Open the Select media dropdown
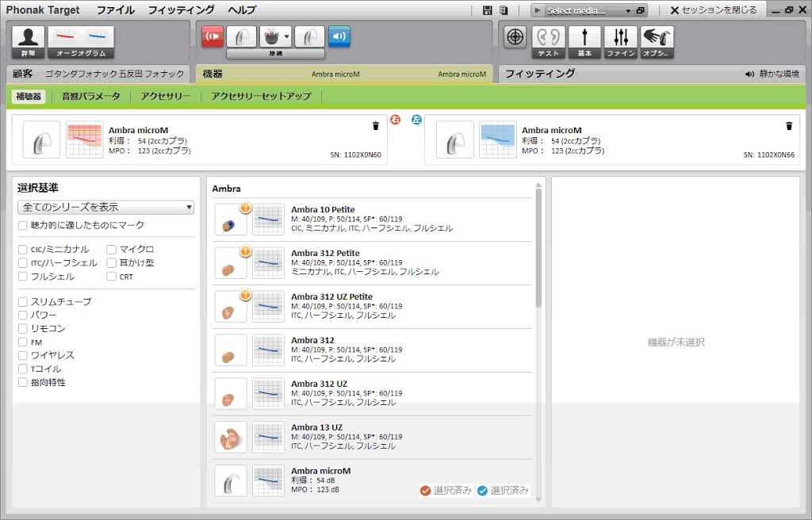This screenshot has width=812, height=520. point(589,10)
